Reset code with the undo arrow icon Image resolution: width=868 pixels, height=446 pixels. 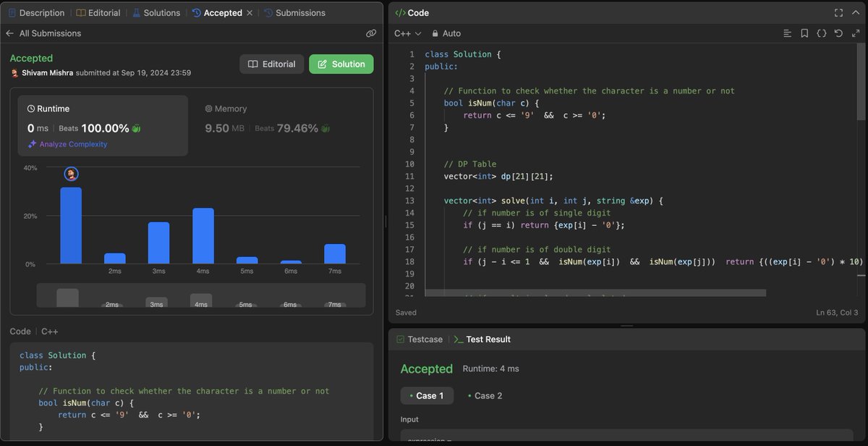pyautogui.click(x=838, y=33)
